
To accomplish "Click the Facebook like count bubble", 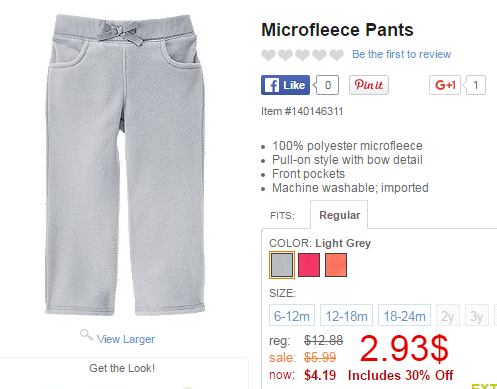I will pyautogui.click(x=327, y=85).
